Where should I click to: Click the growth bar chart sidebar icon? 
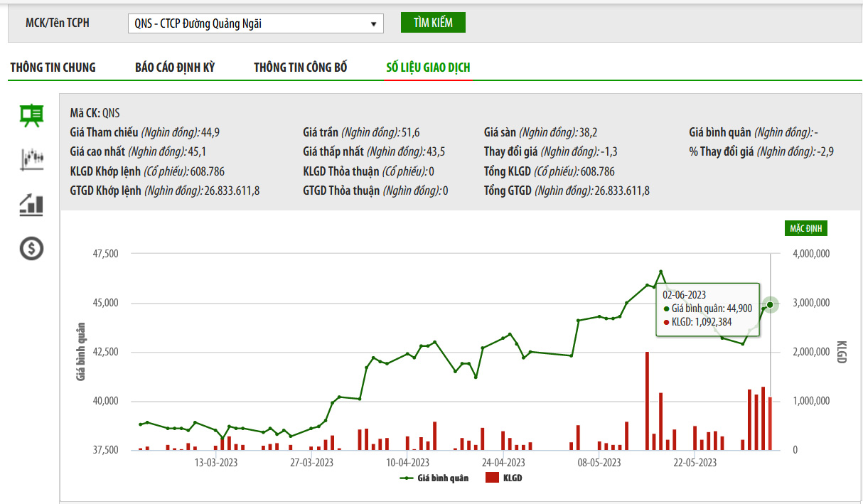click(x=31, y=205)
